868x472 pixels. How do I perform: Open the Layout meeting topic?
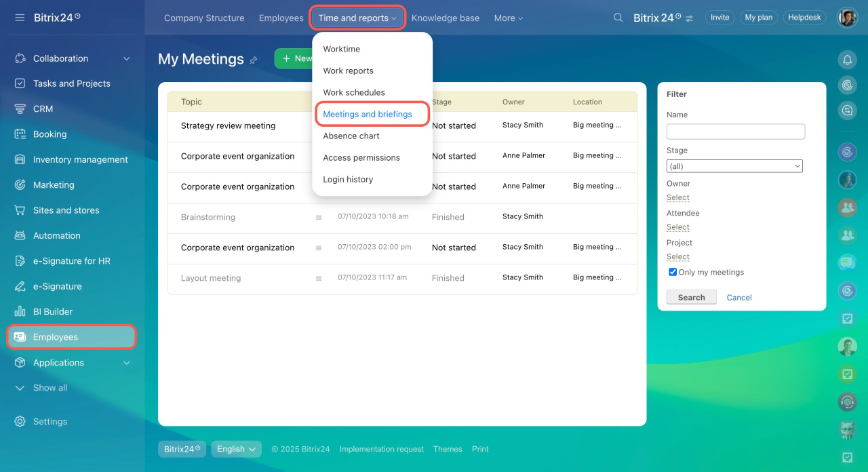click(x=211, y=278)
